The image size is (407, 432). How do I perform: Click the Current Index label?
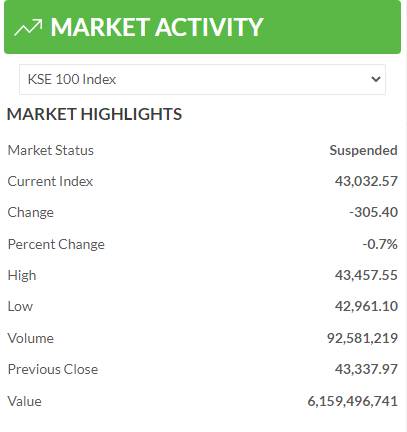50,181
